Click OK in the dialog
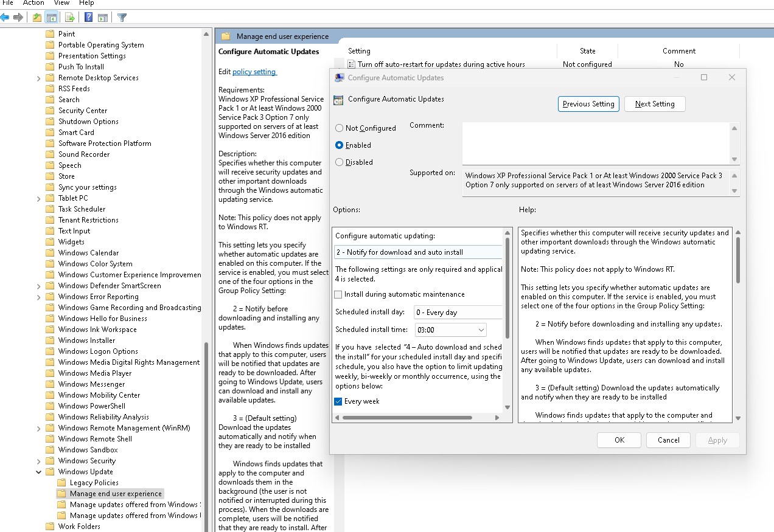Viewport: 774px width, 532px height. [619, 440]
